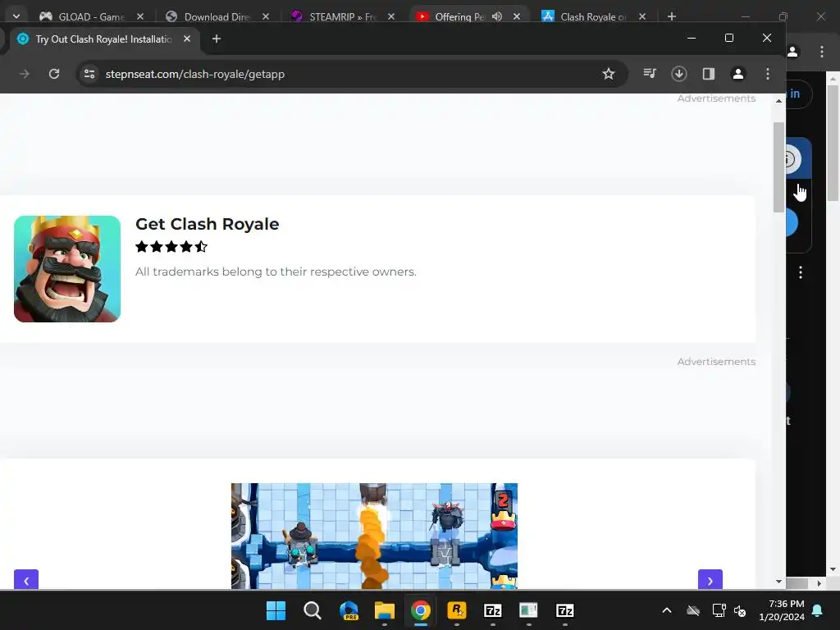Open new tab in front window
Screen dimensions: 840x630
217,39
